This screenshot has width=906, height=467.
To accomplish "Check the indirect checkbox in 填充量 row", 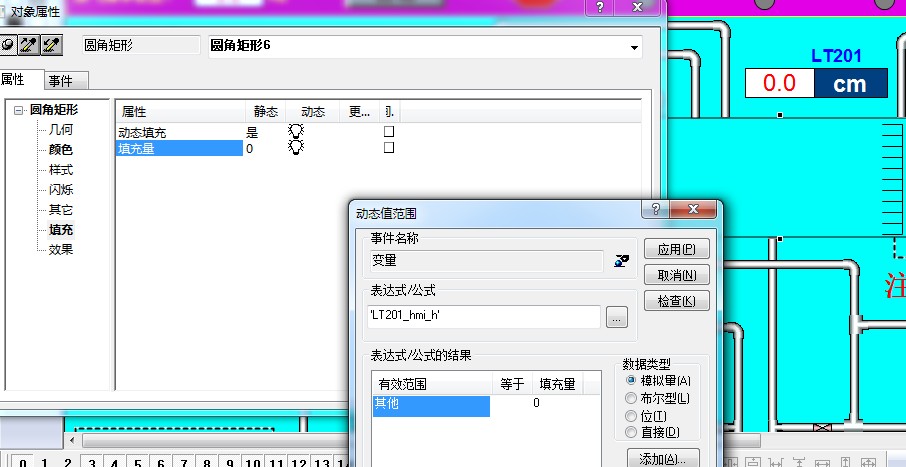I will click(389, 147).
